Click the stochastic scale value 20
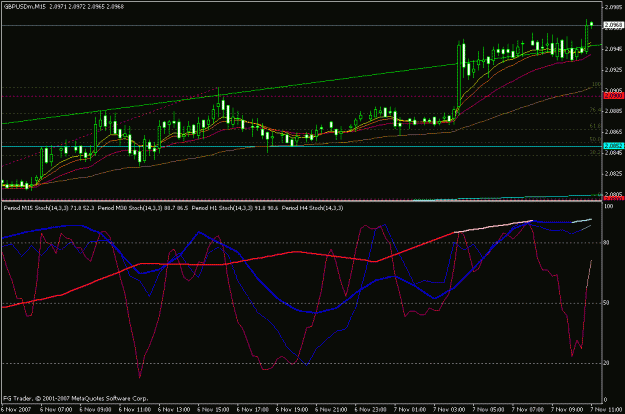625x414 pixels. [607, 363]
